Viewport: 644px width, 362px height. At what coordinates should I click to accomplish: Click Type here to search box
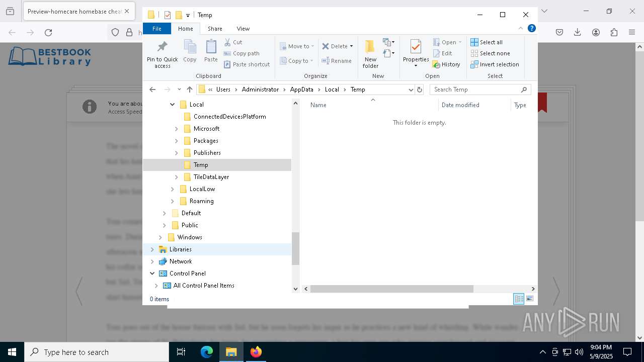pyautogui.click(x=97, y=352)
